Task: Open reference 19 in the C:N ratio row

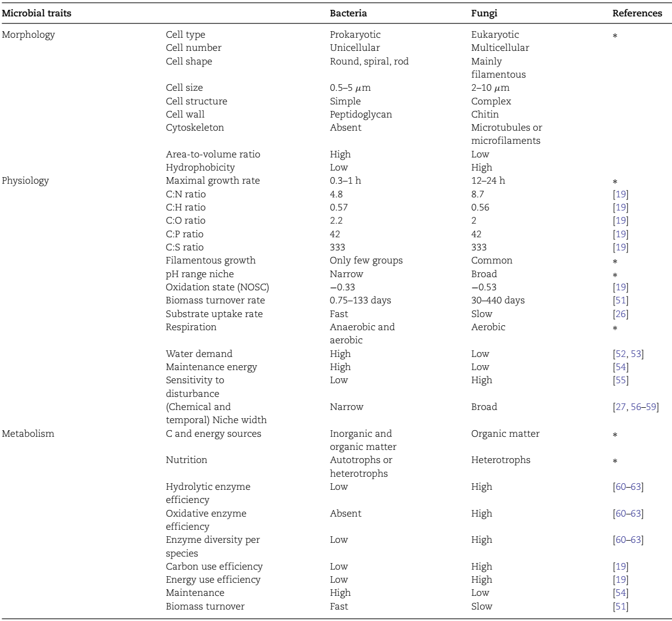Action: pyautogui.click(x=621, y=194)
